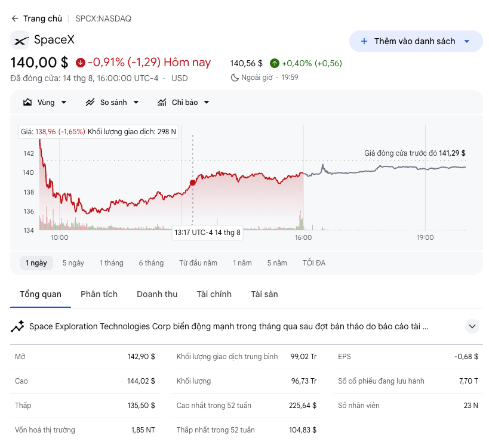Select the 5 ngày time range

pyautogui.click(x=73, y=263)
